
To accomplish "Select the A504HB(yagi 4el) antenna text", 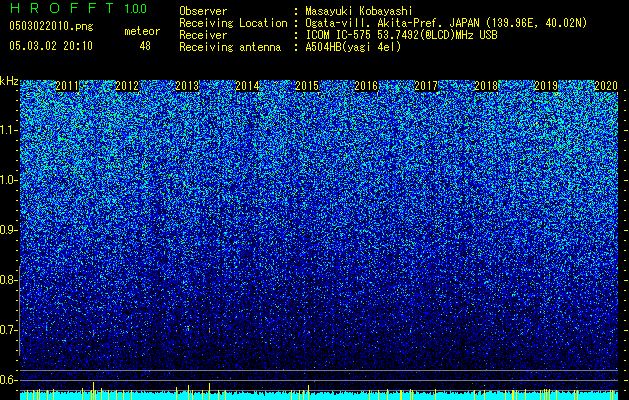I will point(353,47).
